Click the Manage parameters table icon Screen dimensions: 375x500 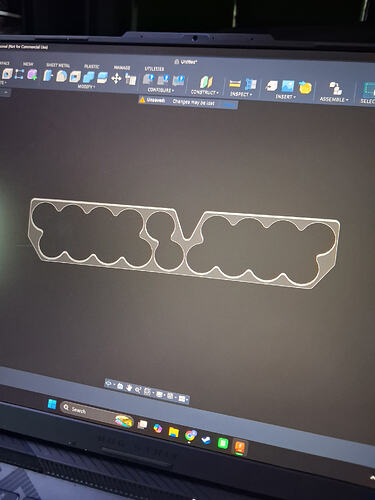coord(131,79)
